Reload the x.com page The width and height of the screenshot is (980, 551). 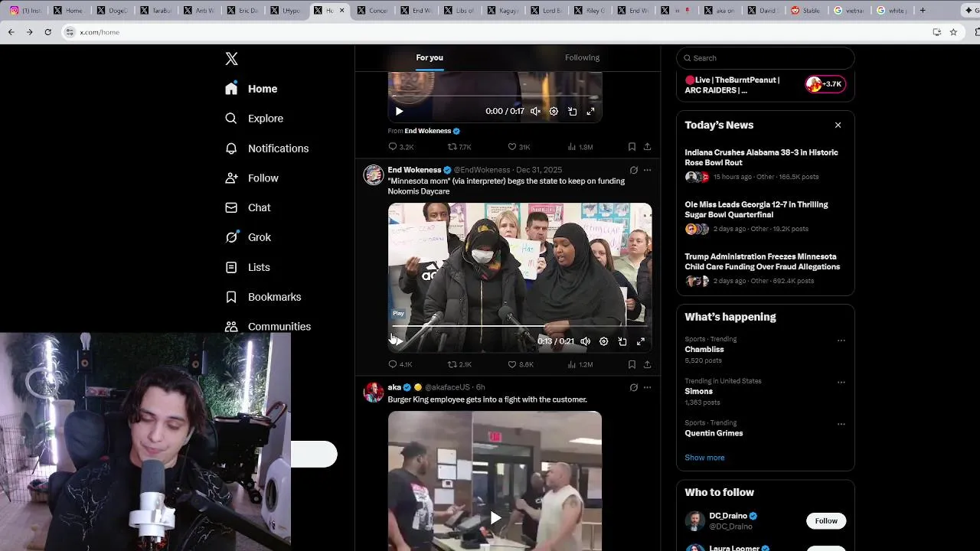[x=47, y=32]
